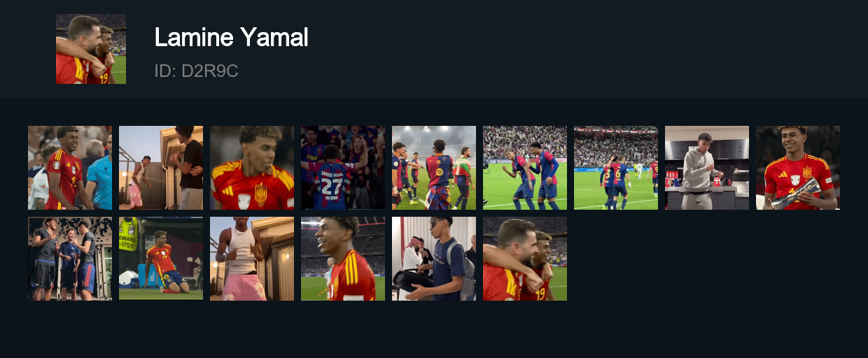The image size is (868, 358).
Task: Select hazy stadium thumbnail with flag-wrapped player
Action: 434,168
